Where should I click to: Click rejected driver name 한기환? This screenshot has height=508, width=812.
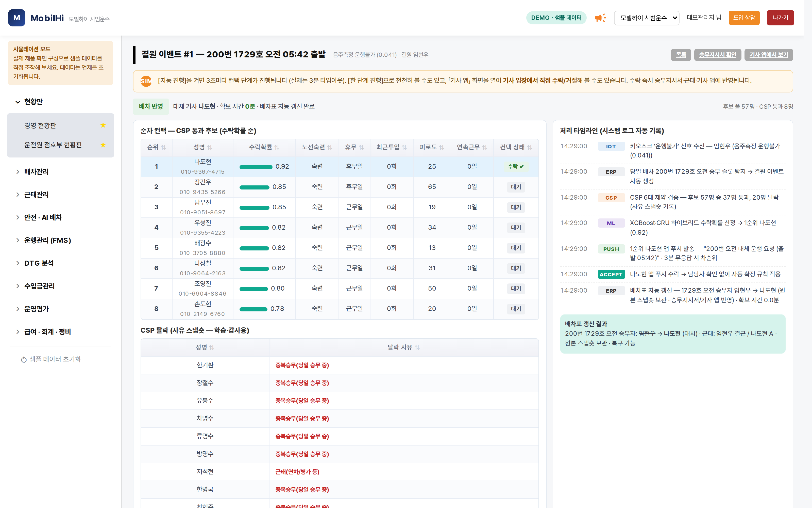coord(205,365)
